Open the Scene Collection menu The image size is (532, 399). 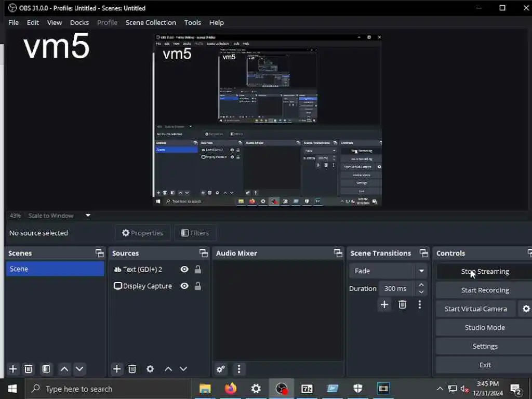tap(151, 22)
